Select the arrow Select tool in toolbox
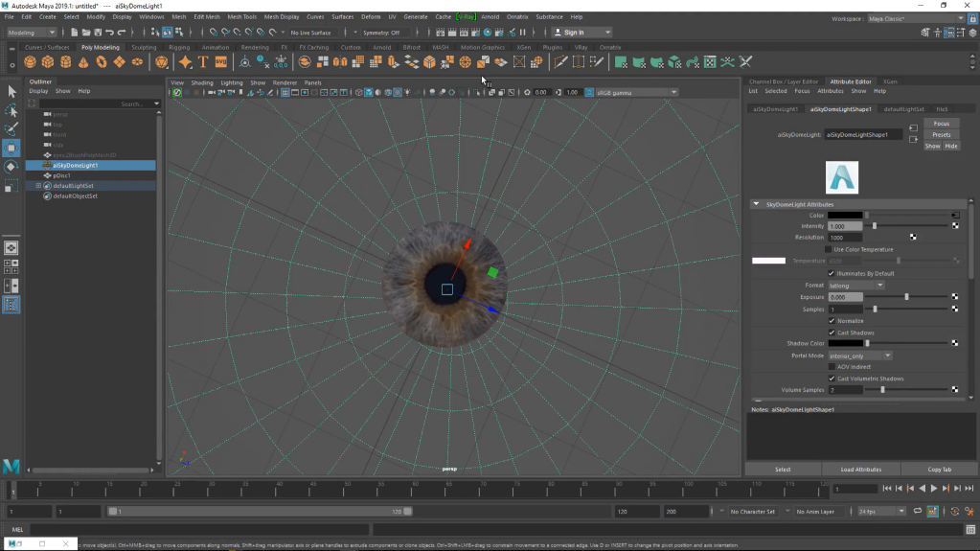Viewport: 980px width, 551px height. [x=11, y=91]
